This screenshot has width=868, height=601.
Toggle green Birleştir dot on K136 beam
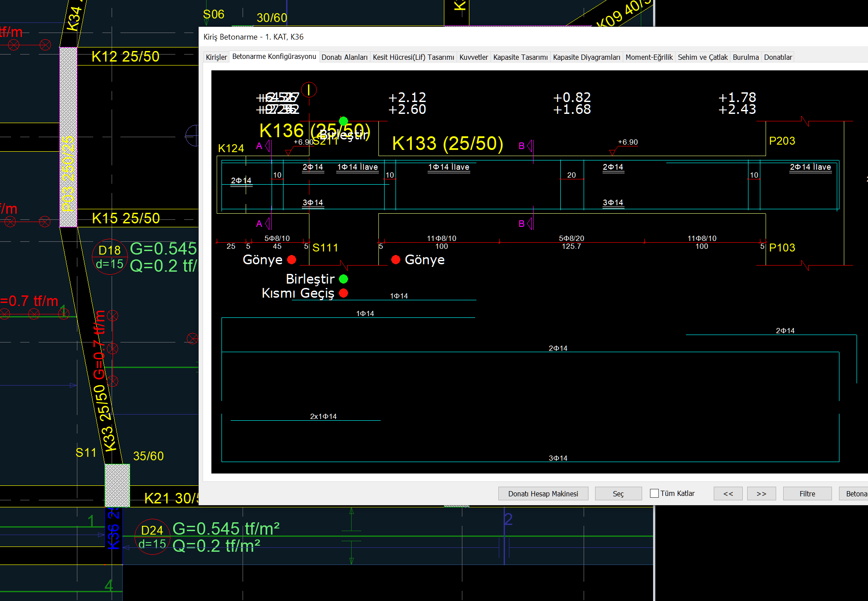[x=344, y=121]
